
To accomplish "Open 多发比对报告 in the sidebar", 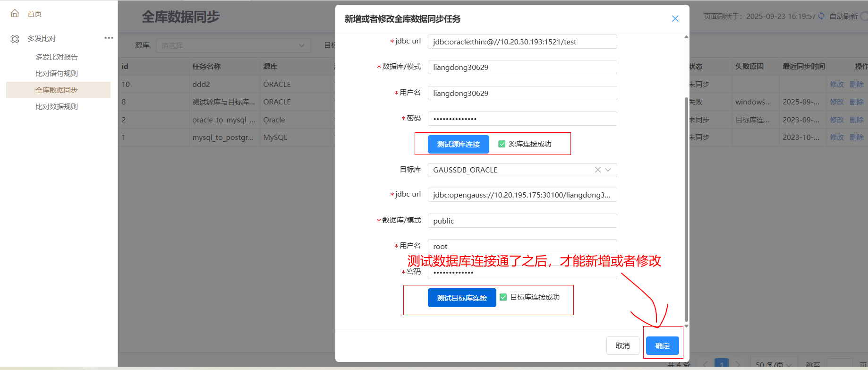I will coord(57,57).
